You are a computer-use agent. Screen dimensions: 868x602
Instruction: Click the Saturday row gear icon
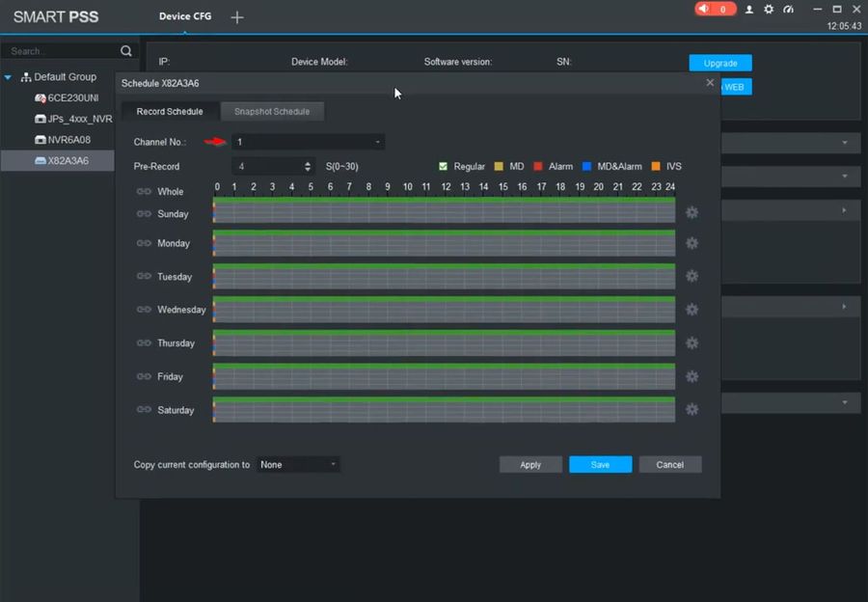pyautogui.click(x=692, y=410)
